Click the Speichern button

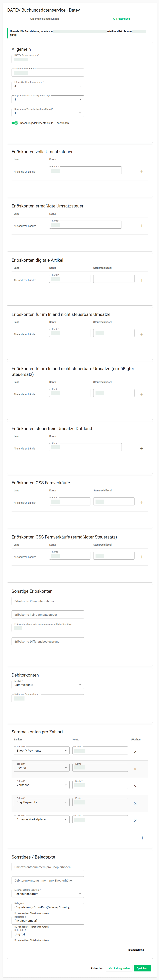(142, 968)
